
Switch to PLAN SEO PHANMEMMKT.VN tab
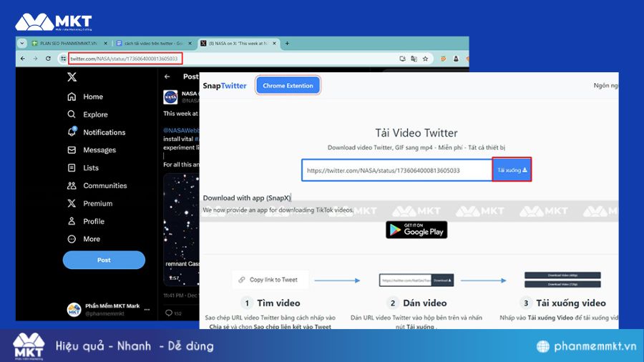click(x=68, y=43)
